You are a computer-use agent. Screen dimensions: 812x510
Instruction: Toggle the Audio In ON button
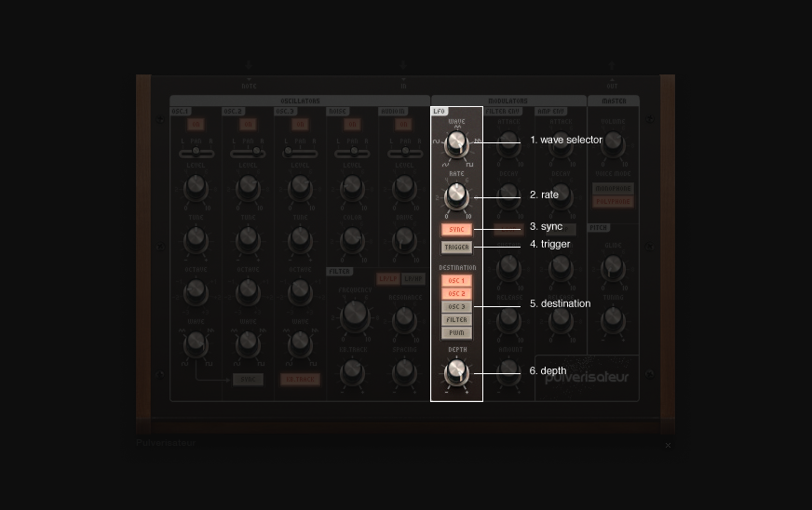(403, 125)
